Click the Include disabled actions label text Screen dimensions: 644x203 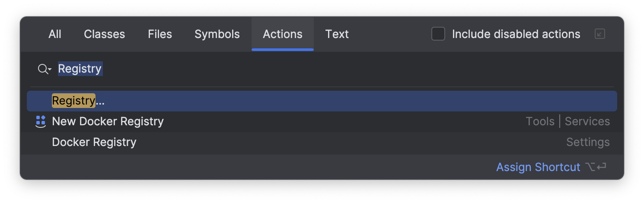tap(516, 34)
